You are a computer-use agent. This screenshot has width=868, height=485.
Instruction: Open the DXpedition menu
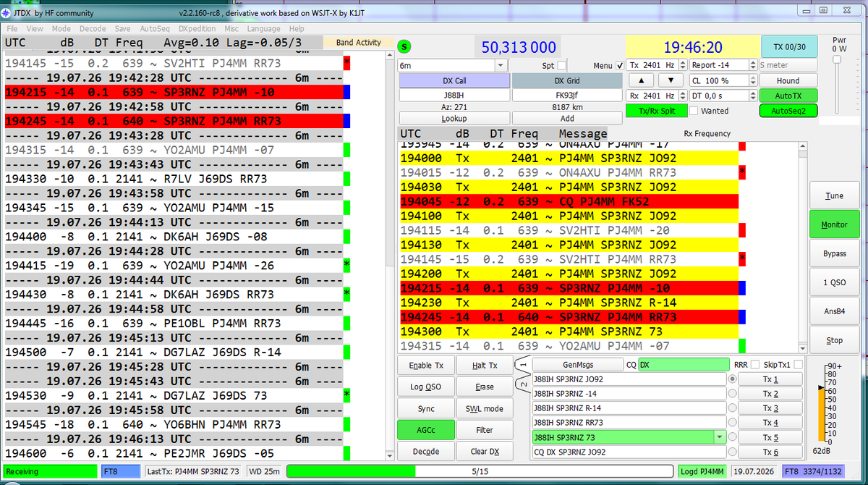point(197,29)
